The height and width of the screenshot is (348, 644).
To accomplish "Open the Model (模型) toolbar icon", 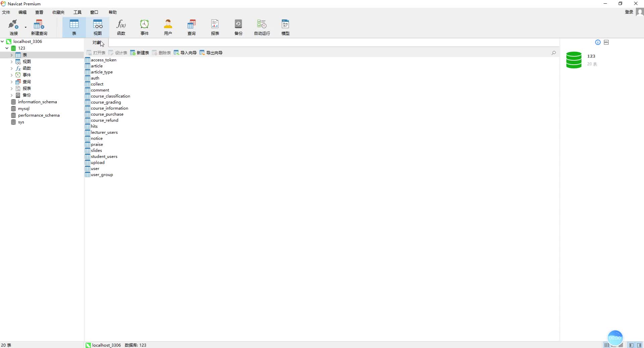I will [x=285, y=27].
